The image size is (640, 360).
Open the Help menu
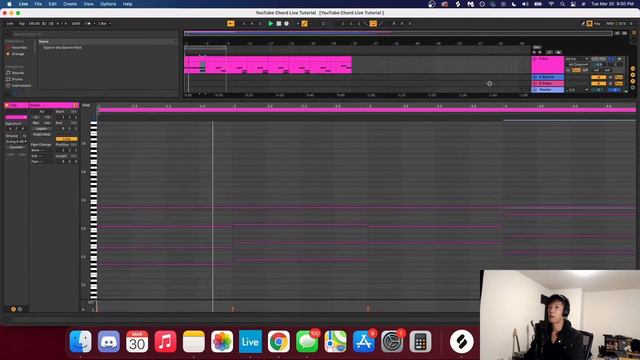pos(127,4)
